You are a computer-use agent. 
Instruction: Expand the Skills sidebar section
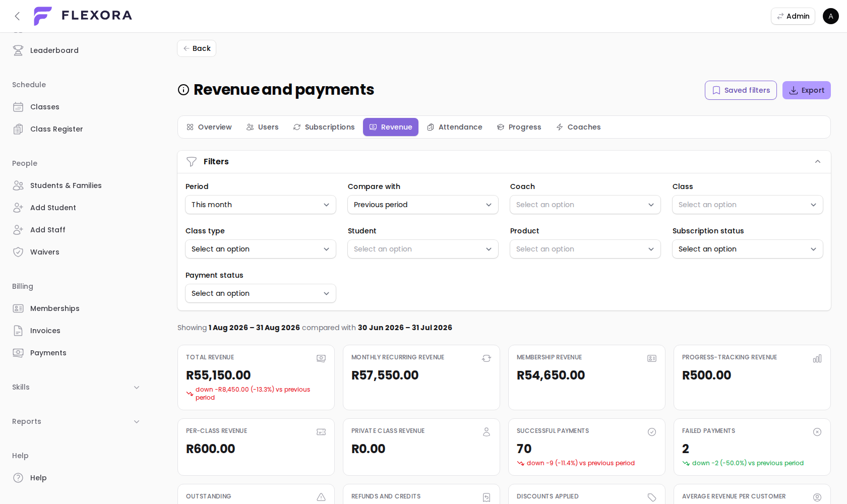[76, 387]
